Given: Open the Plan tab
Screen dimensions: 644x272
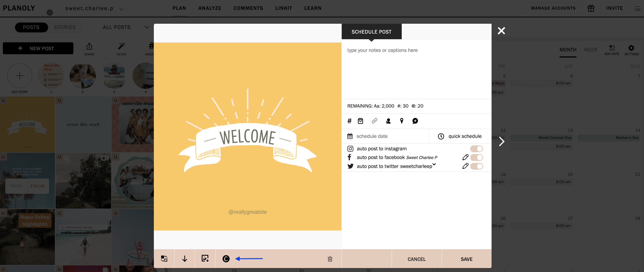Looking at the screenshot, I should click(179, 8).
